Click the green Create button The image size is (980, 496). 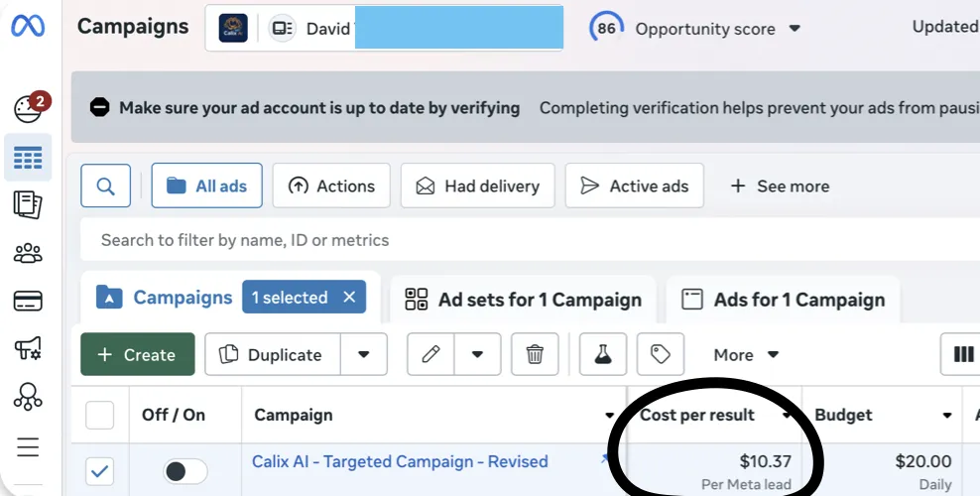[137, 354]
